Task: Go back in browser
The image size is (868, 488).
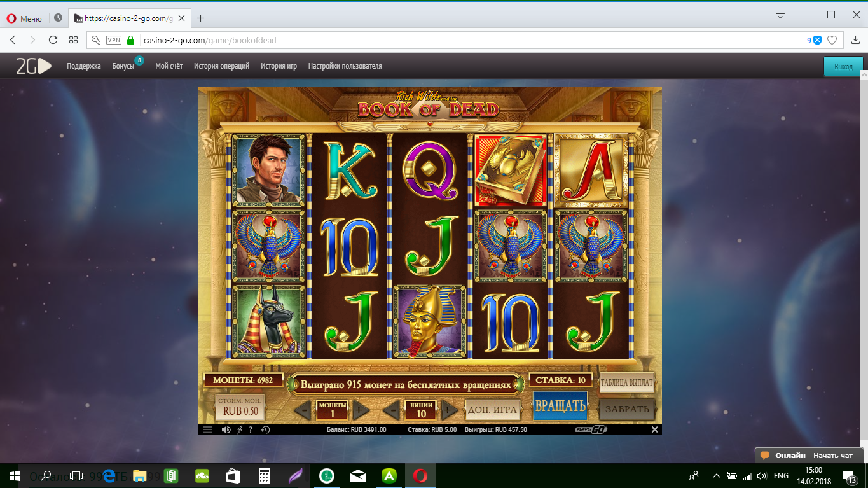Action: 13,40
